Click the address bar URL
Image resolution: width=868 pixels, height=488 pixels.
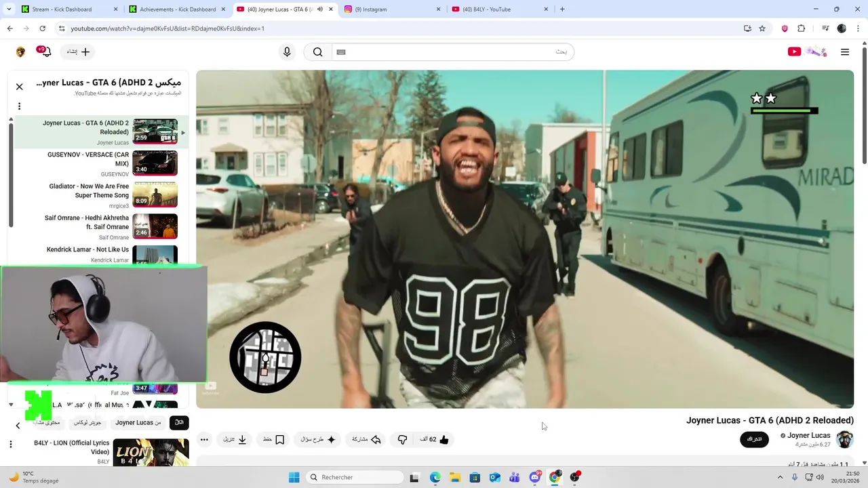tap(167, 28)
